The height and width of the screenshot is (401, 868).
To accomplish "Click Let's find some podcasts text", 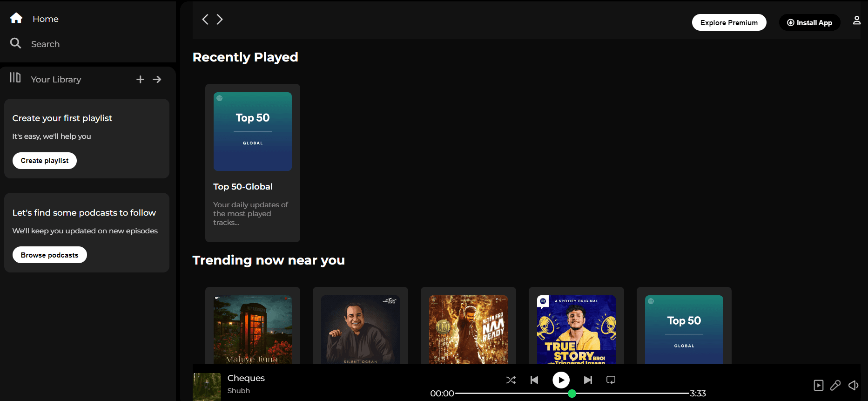I will (x=84, y=213).
